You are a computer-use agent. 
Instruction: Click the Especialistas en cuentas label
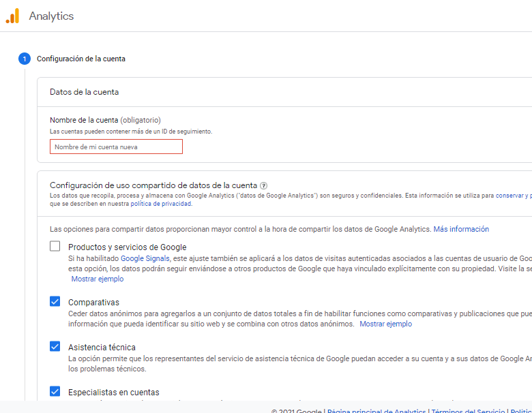coord(114,393)
